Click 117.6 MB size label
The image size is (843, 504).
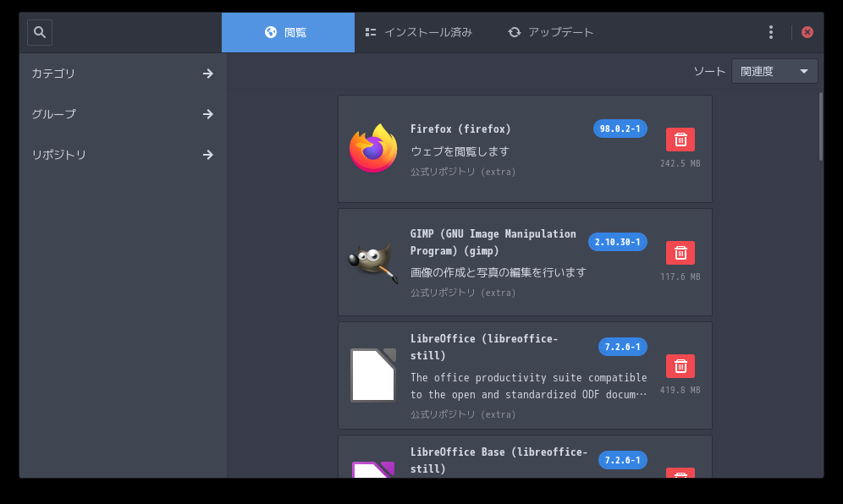tap(680, 277)
